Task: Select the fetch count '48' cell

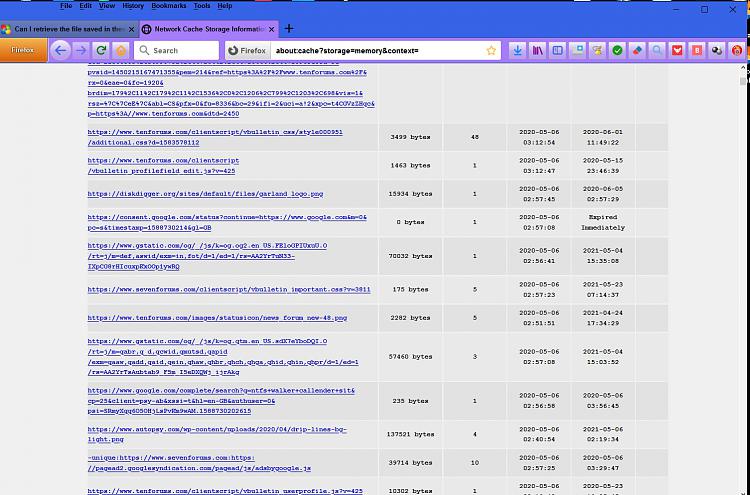Action: [474, 137]
